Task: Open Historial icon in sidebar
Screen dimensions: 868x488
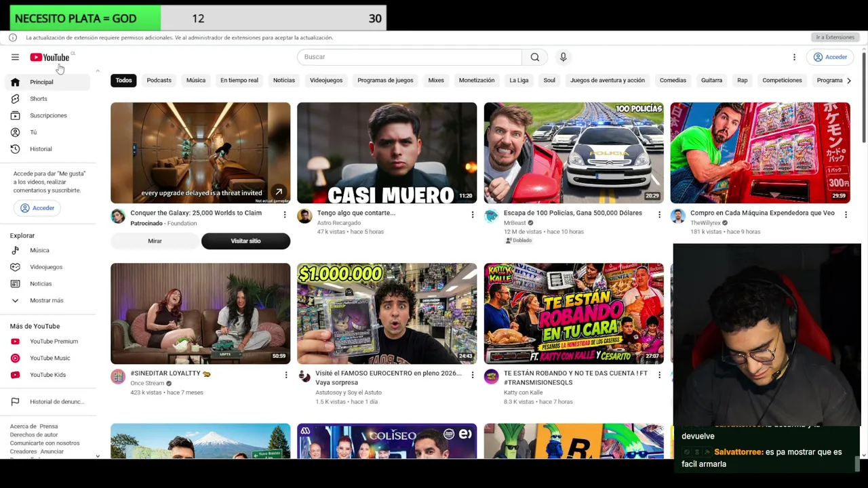Action: [x=15, y=149]
